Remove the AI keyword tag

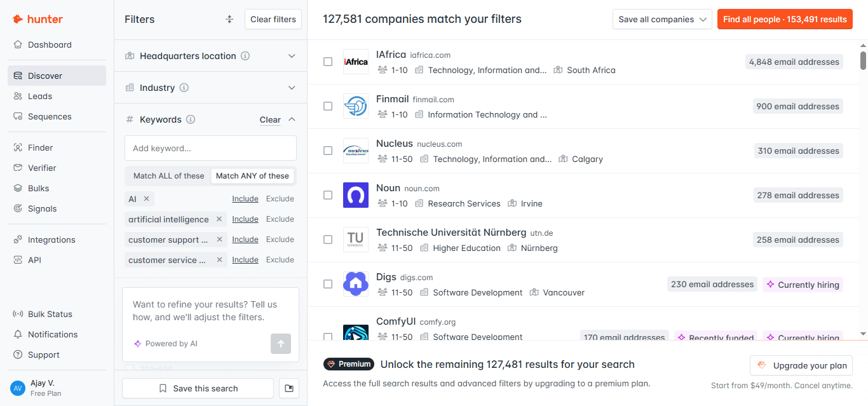point(146,199)
